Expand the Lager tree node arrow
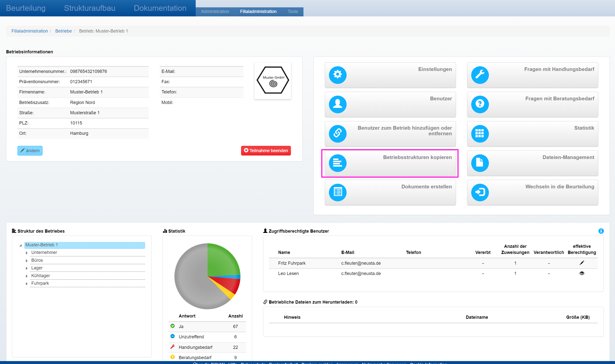This screenshot has height=364, width=615. click(x=26, y=268)
